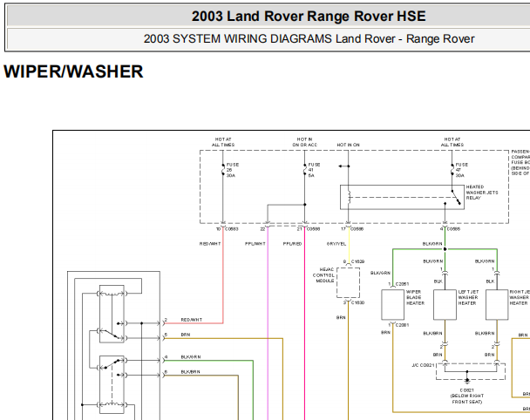Click 'RED/WHT' label below connector C0583
The height and width of the screenshot is (420, 530).
coord(210,244)
